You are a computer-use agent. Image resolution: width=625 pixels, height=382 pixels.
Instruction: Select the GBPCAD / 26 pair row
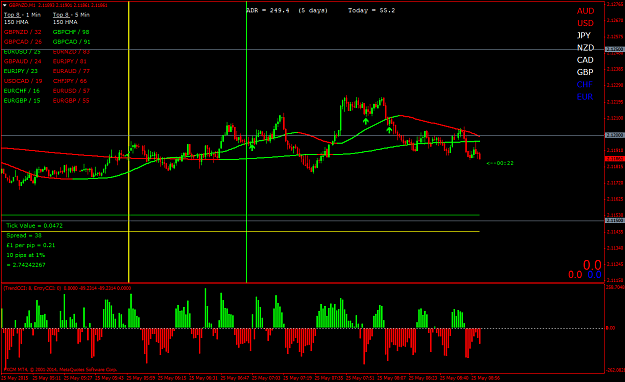click(23, 41)
